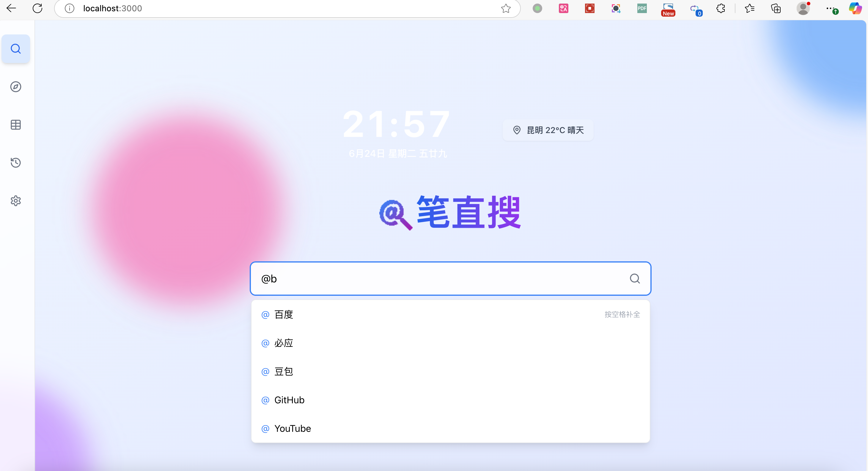The image size is (868, 471).
Task: Open the user profile avatar
Action: coord(803,8)
